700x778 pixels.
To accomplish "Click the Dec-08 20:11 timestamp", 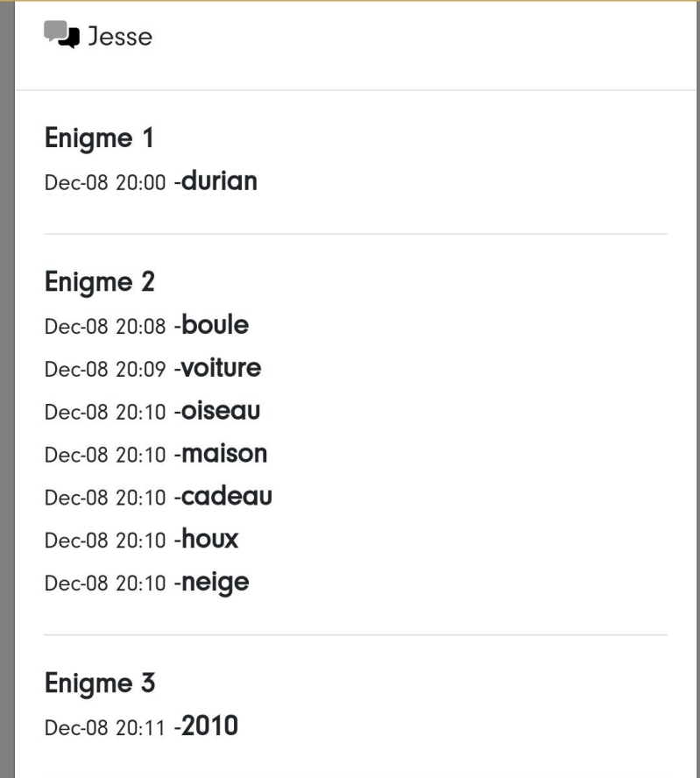I will [x=104, y=727].
